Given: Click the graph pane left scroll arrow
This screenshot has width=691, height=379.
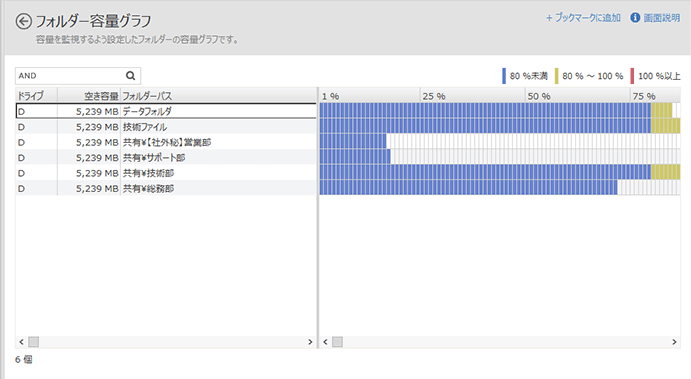Looking at the screenshot, I should (x=325, y=342).
